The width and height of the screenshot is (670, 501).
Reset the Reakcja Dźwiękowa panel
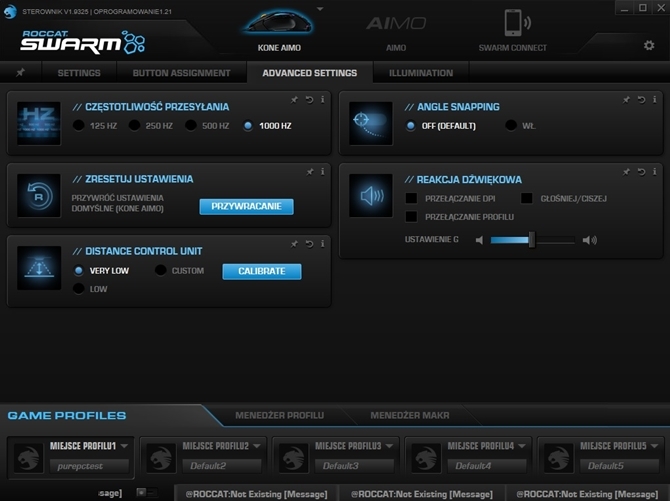641,171
